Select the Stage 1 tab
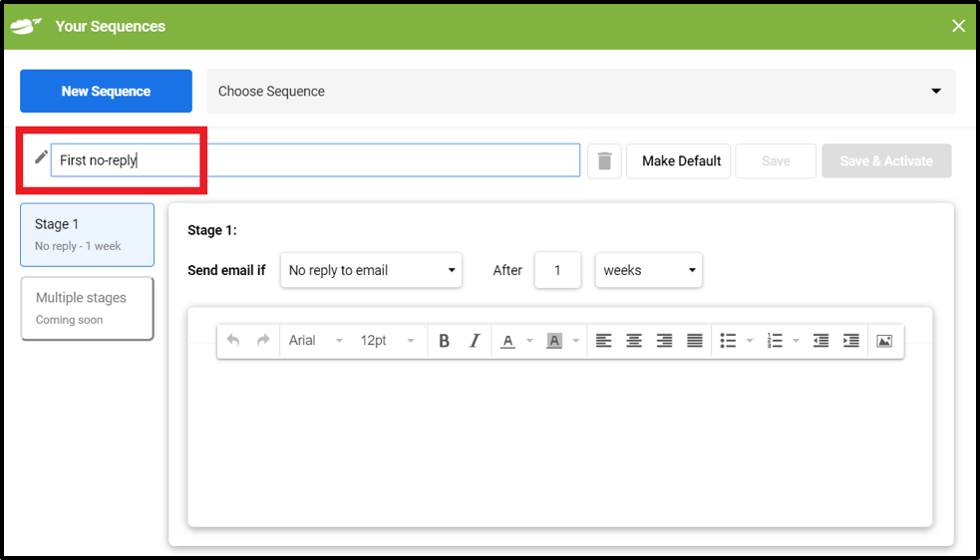 tap(87, 234)
